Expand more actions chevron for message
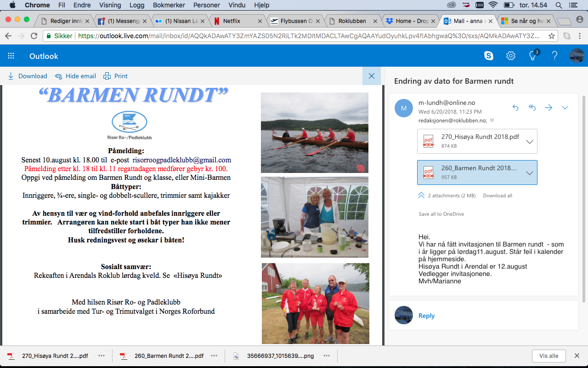 coord(565,108)
